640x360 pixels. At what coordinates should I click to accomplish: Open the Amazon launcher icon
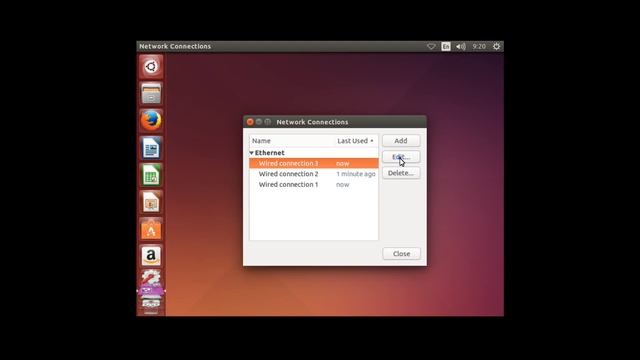(151, 256)
